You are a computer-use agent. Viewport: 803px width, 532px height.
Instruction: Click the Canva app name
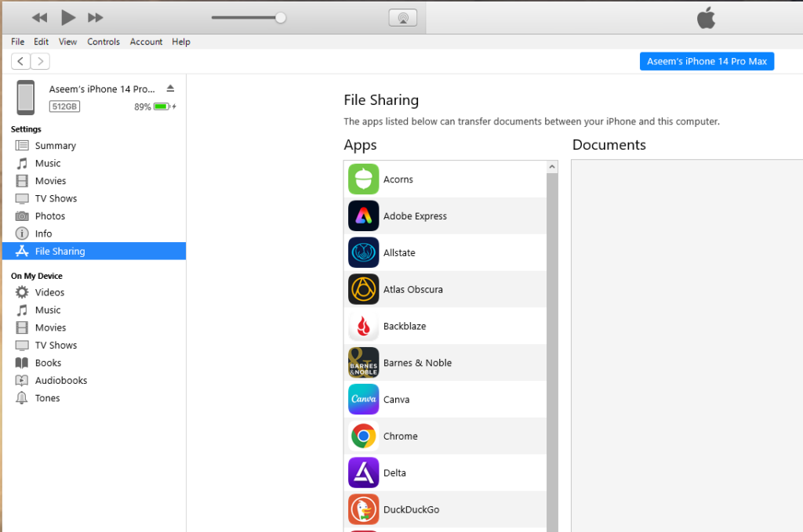(x=396, y=400)
